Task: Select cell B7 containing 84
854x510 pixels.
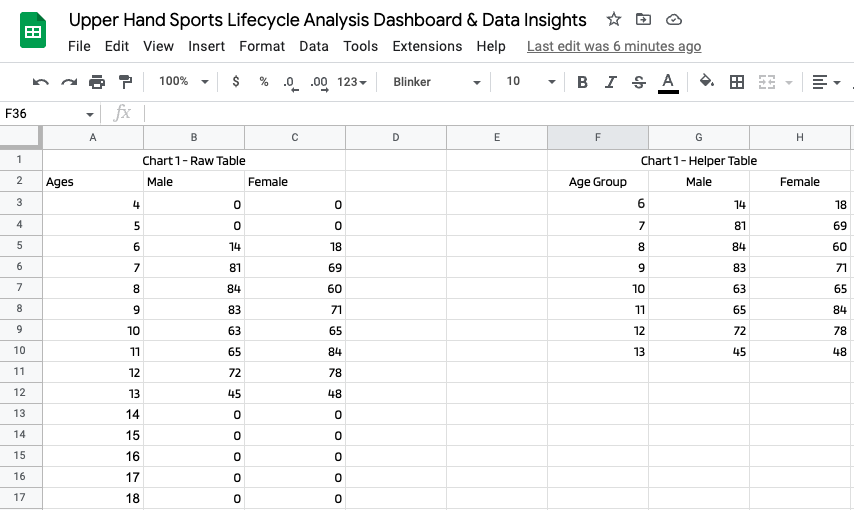Action: click(194, 288)
